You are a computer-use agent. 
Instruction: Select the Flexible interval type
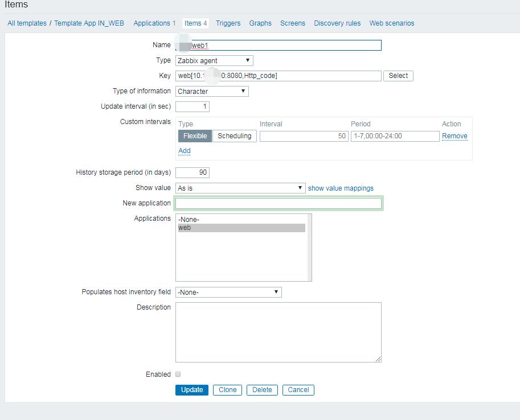point(194,136)
